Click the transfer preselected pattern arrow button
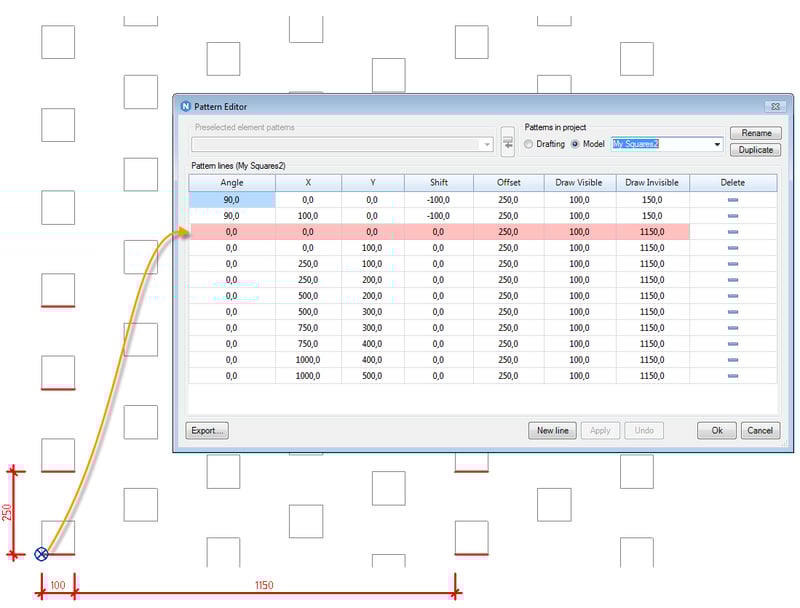 (x=508, y=142)
